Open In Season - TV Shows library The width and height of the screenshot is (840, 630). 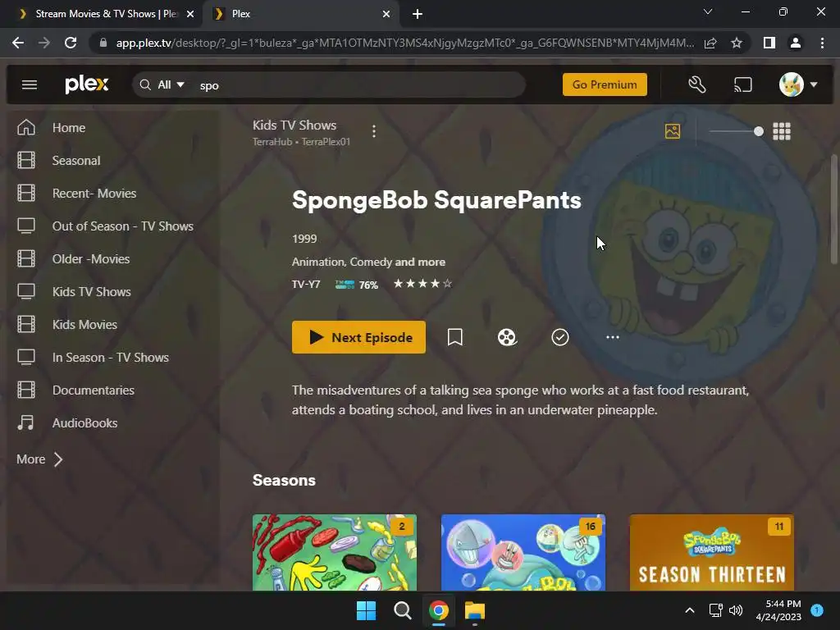coord(111,358)
